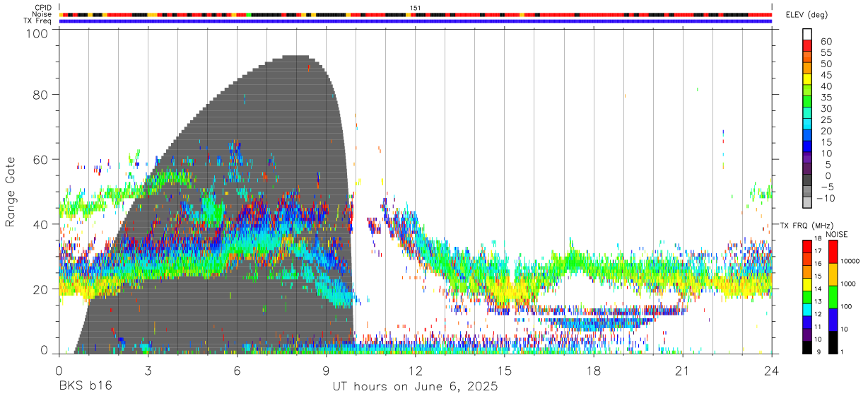
Task: Click the -10 label on ELEV scale
Action: point(826,199)
